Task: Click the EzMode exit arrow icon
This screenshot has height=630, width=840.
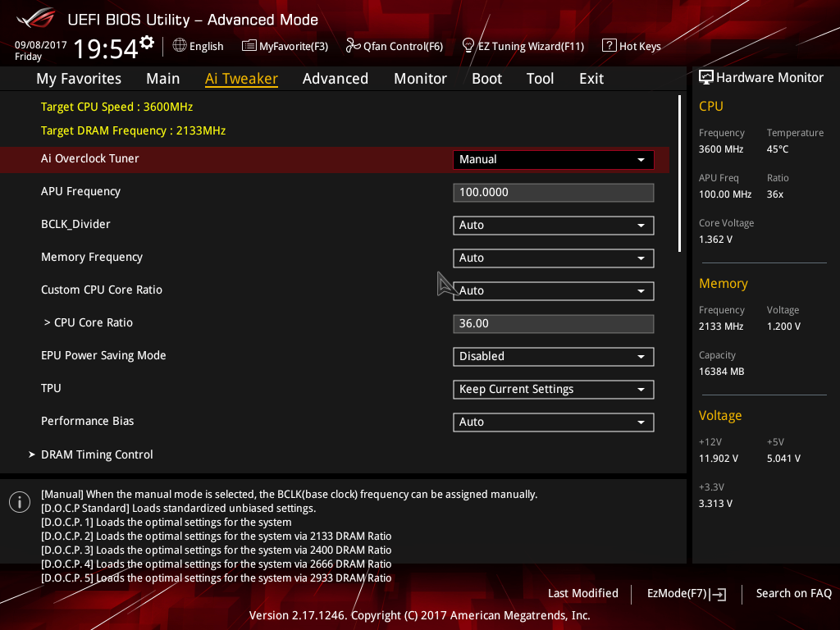Action: point(718,594)
